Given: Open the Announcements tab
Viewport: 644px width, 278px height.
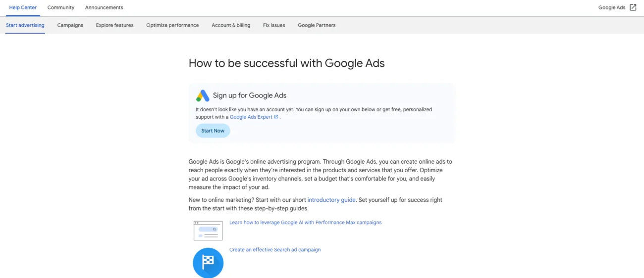Looking at the screenshot, I should point(104,7).
